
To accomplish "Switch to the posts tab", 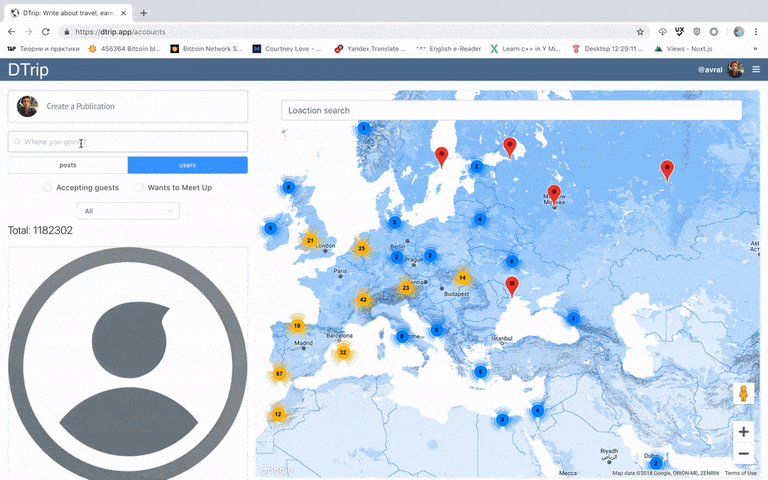I will click(68, 165).
